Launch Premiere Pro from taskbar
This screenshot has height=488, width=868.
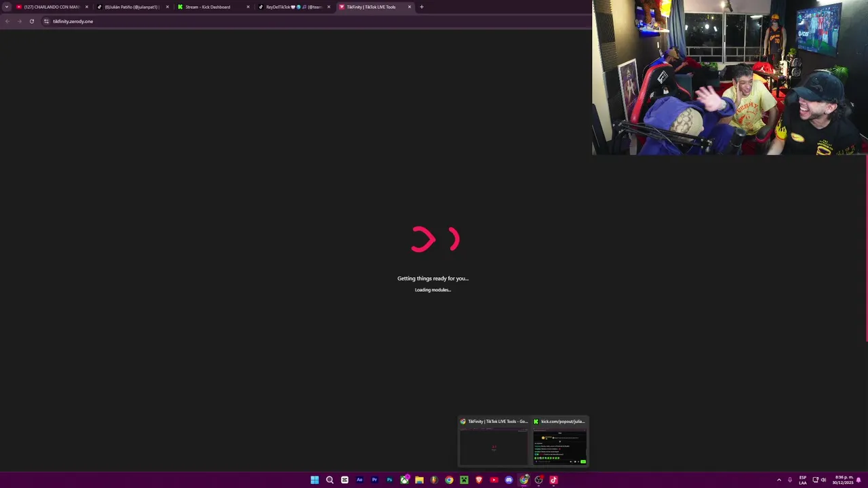(x=374, y=480)
